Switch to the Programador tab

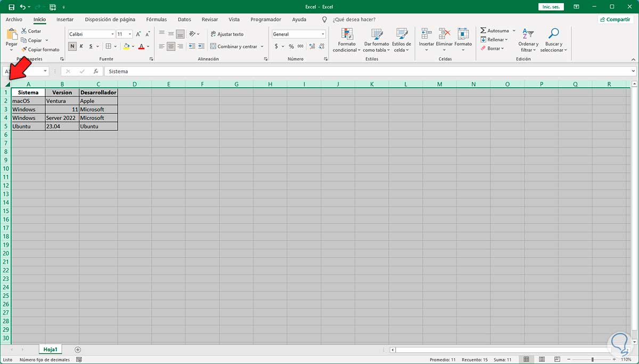266,19
